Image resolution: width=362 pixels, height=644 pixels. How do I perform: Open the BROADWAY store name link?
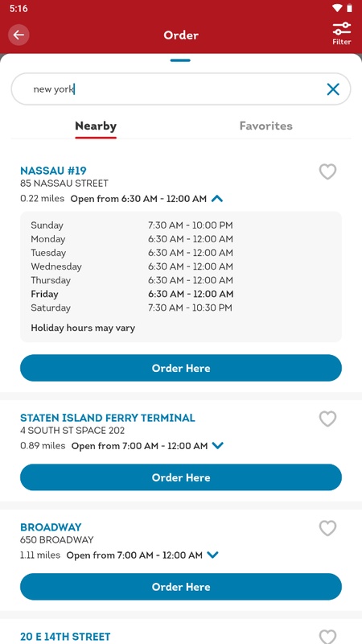coord(51,527)
